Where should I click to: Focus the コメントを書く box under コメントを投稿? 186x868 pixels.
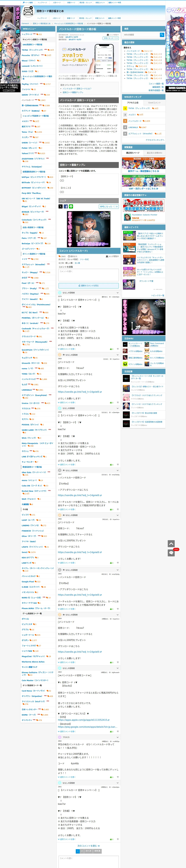89,275
